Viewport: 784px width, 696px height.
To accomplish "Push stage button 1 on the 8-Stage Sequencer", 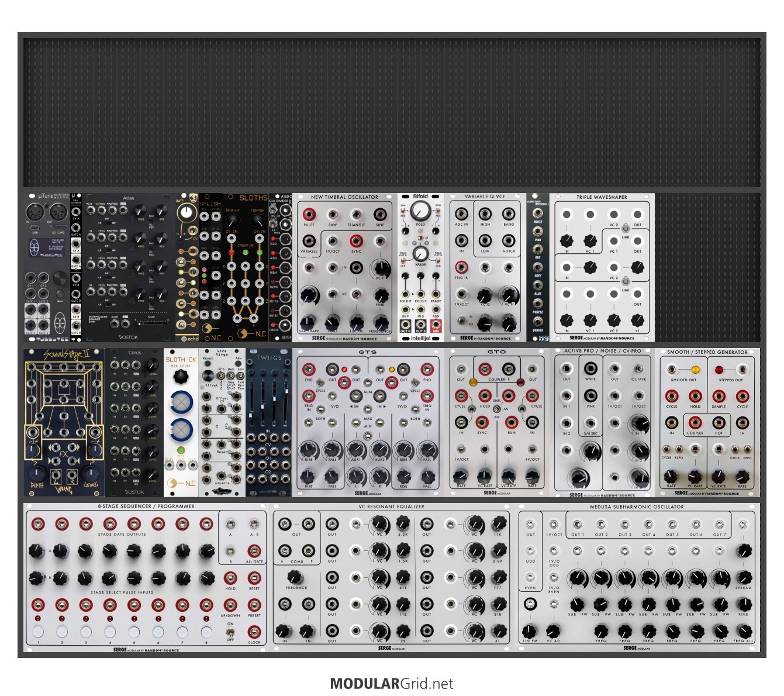I will click(38, 632).
